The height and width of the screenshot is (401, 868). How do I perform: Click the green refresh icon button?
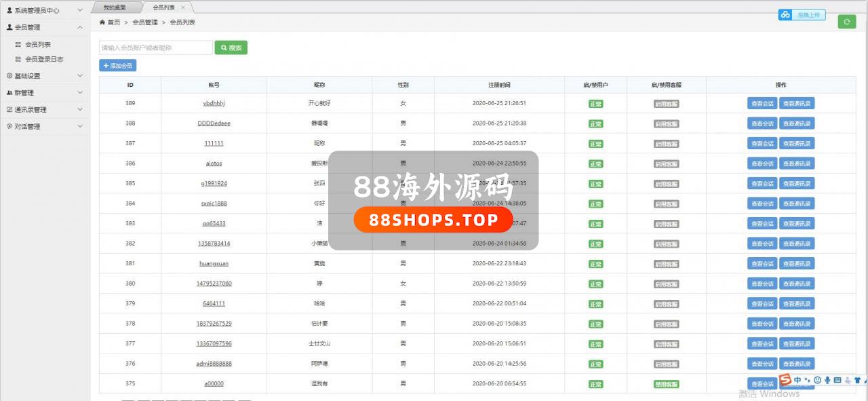[x=846, y=22]
